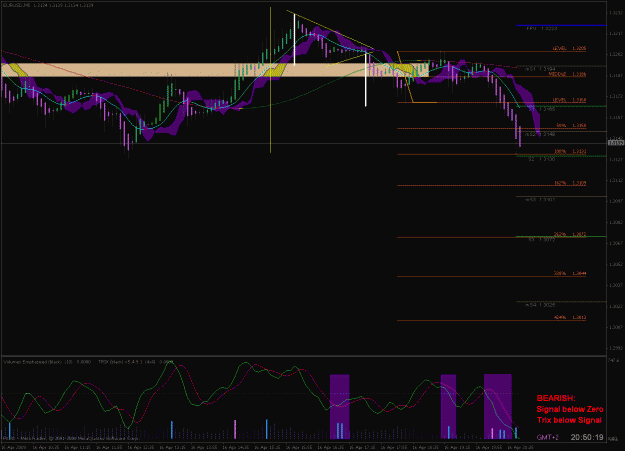Viewport: 625px width, 451px height.
Task: Select the tall yellow vertical line
Action: 270,80
